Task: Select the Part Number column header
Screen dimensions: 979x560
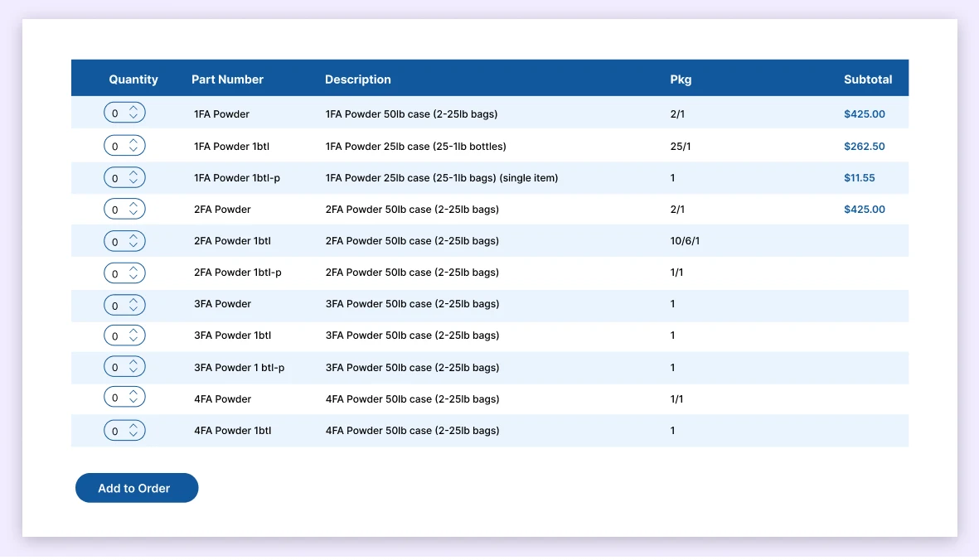Action: [227, 80]
